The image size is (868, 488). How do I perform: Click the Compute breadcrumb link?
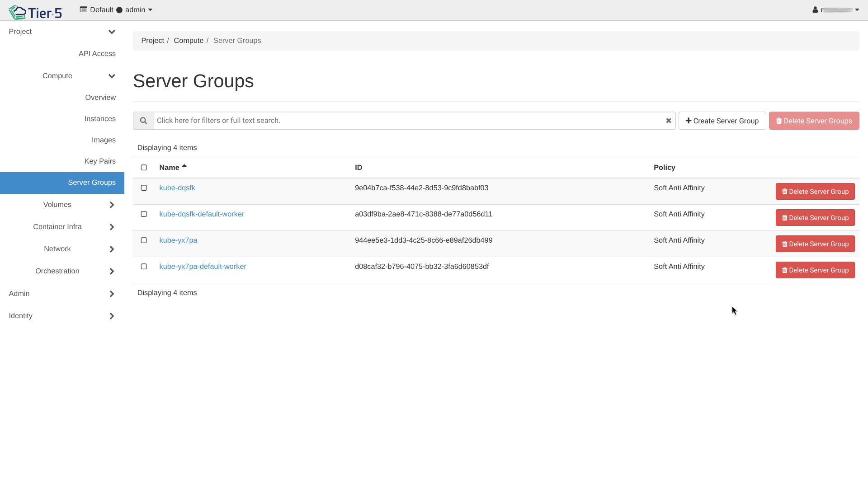click(x=189, y=41)
